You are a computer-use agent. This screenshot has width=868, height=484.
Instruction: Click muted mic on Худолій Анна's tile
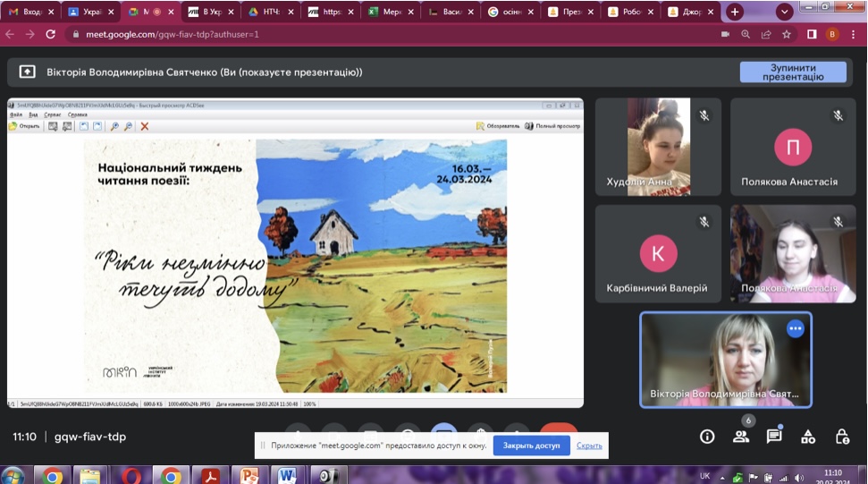(704, 115)
